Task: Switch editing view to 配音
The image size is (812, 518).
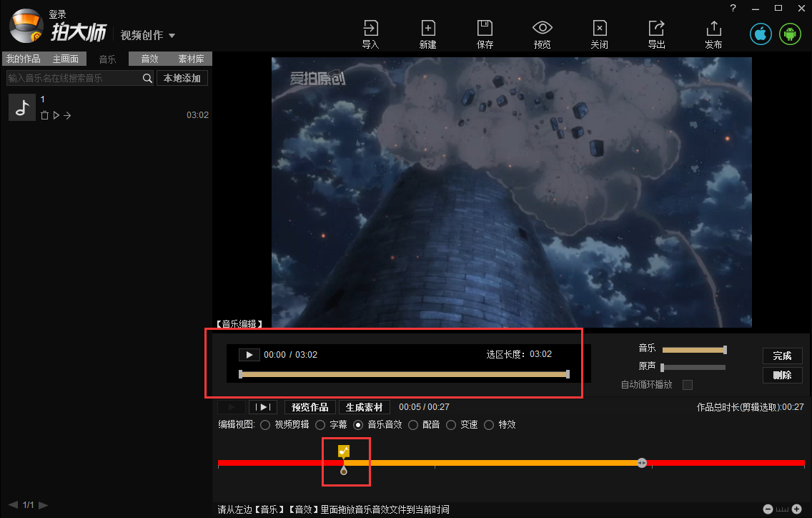Action: [414, 424]
